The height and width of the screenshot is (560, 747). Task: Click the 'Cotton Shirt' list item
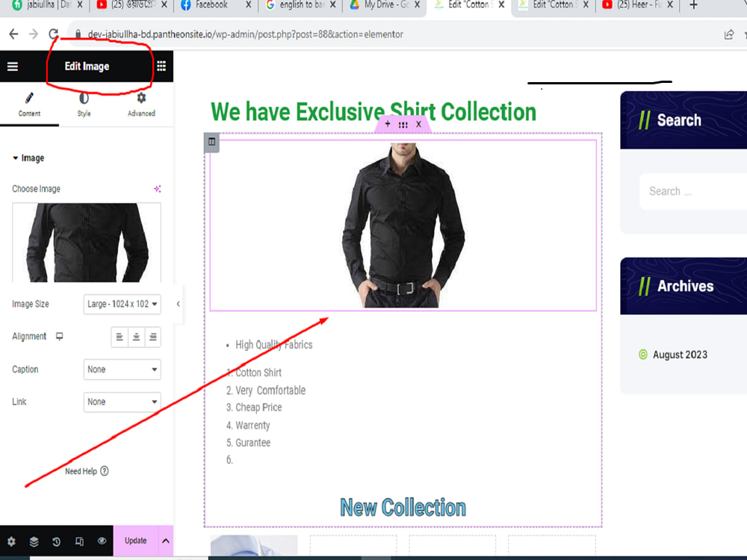click(x=258, y=373)
